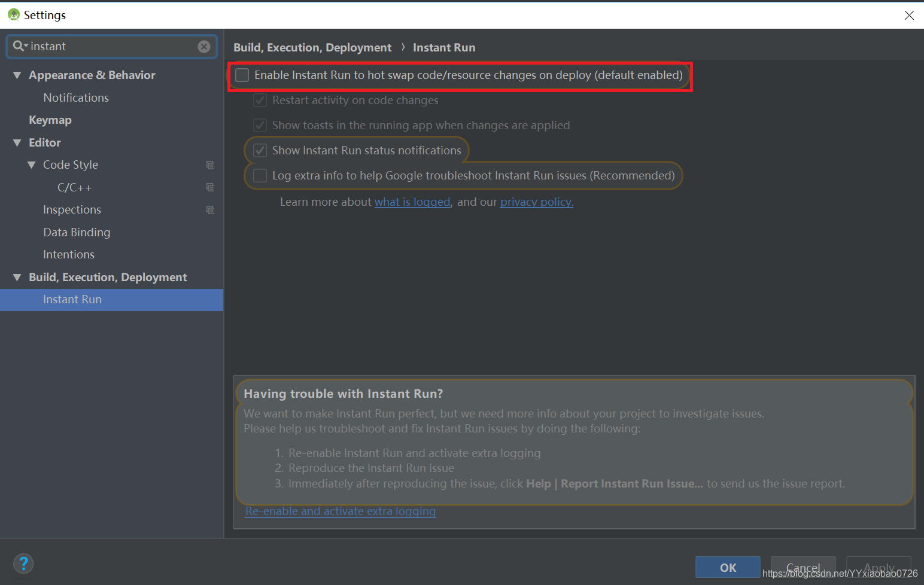Open the privacy policy link
Viewport: 924px width, 585px height.
point(537,202)
